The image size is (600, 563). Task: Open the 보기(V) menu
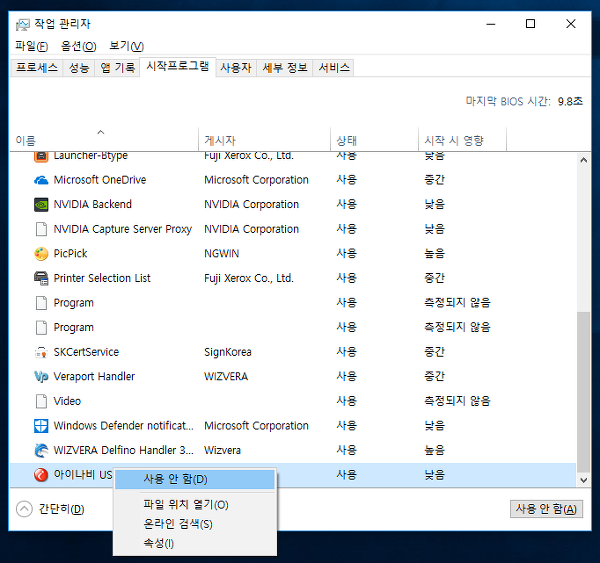point(126,46)
